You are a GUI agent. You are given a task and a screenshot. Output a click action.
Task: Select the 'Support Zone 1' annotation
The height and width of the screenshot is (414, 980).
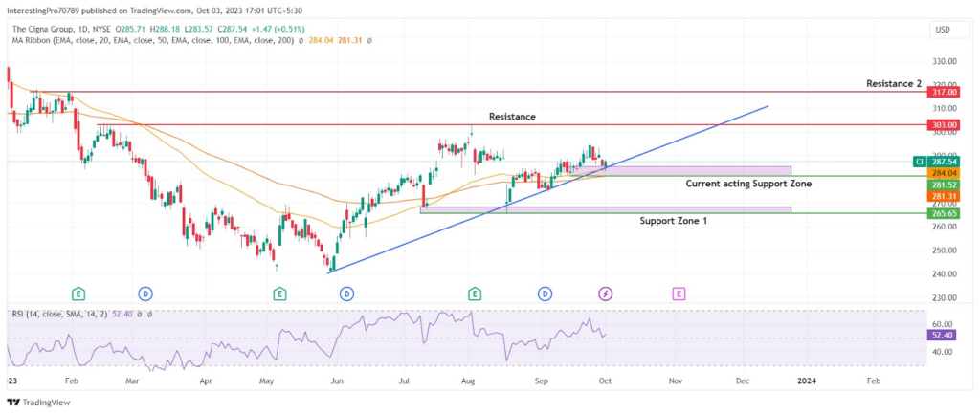673,221
